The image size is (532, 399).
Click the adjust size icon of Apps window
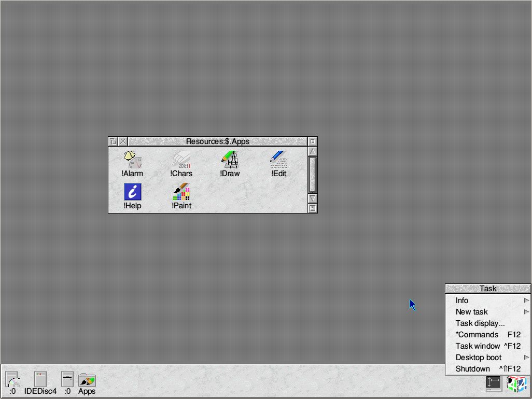(x=313, y=208)
